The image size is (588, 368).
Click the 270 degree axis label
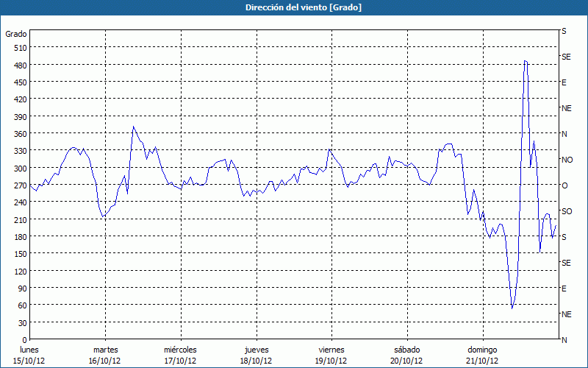pos(19,185)
